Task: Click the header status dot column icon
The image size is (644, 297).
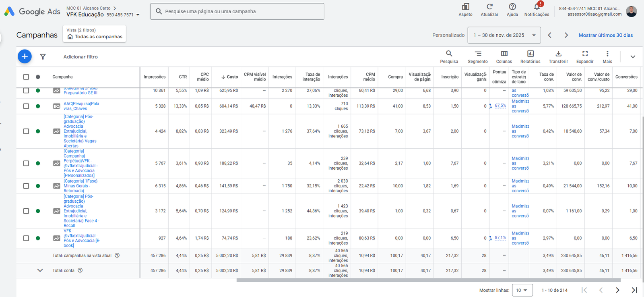Action: [38, 77]
